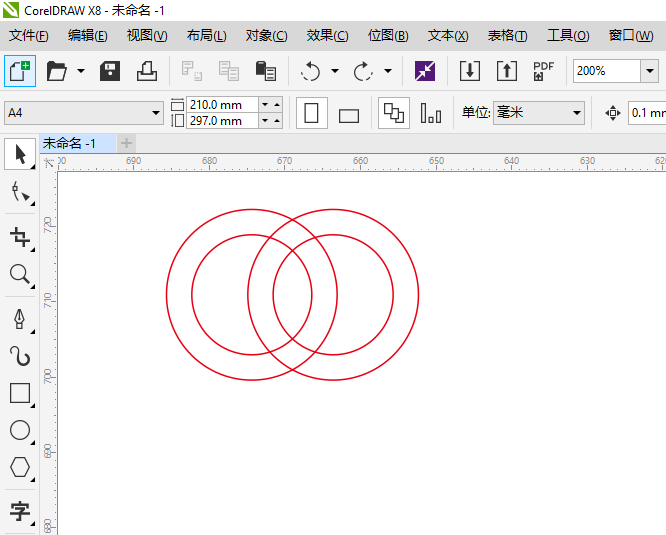Open the units 毫米 dropdown
This screenshot has width=666, height=535.
click(577, 113)
